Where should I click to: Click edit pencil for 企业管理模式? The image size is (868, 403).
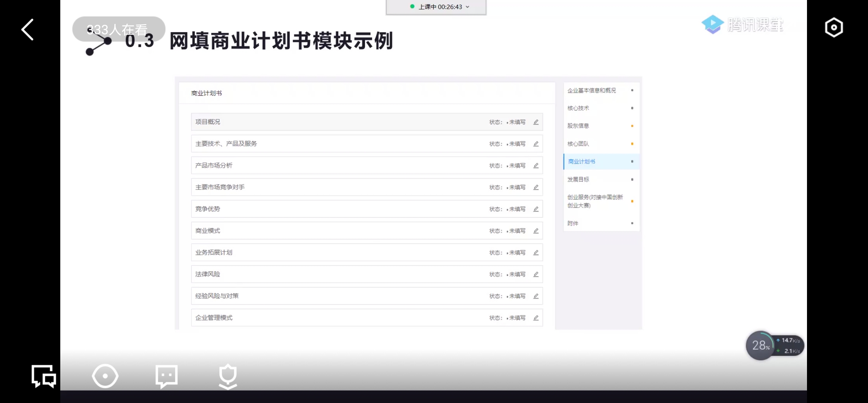point(536,318)
